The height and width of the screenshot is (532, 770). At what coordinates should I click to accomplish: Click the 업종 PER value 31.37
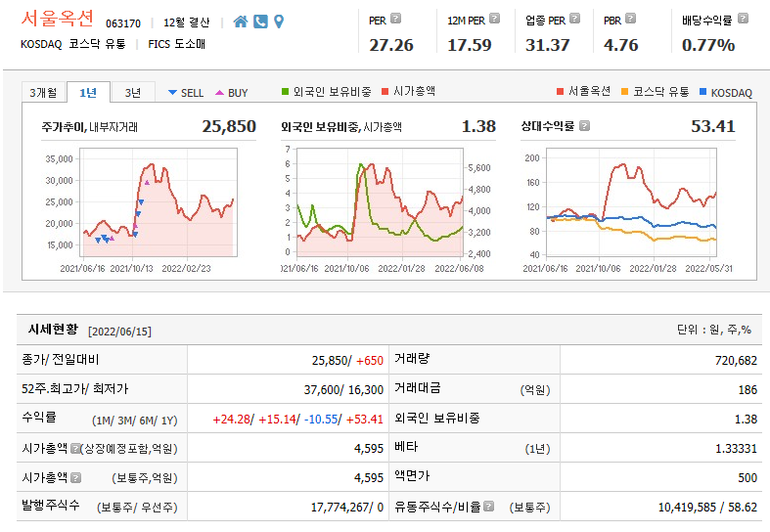pos(548,45)
